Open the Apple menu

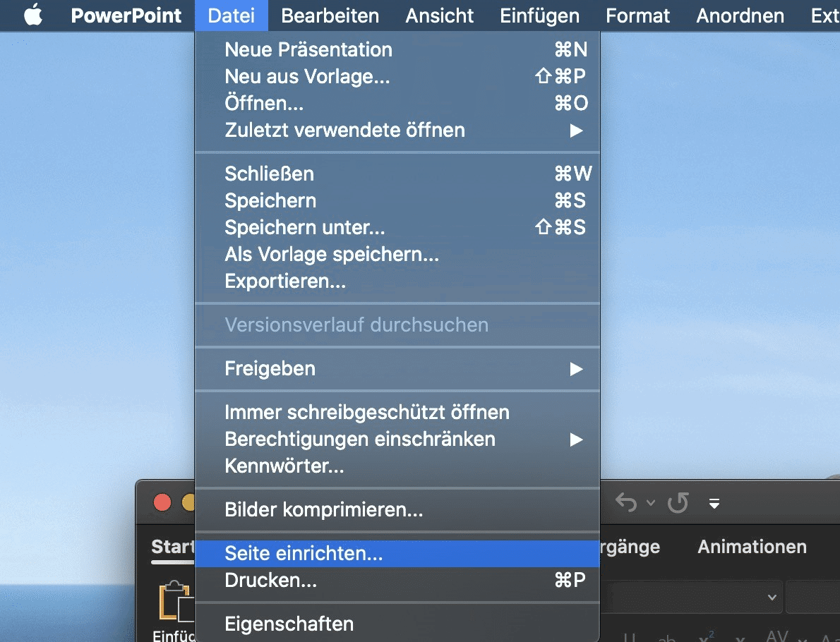tap(33, 15)
